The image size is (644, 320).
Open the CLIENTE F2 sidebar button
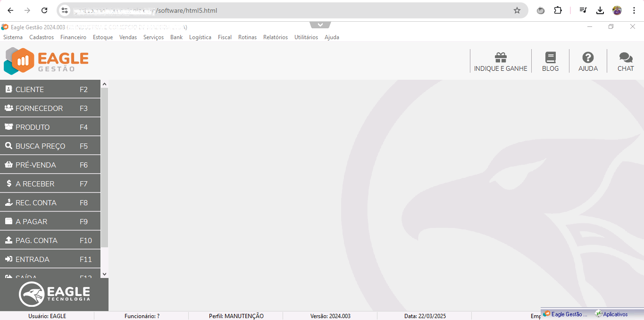coord(50,89)
